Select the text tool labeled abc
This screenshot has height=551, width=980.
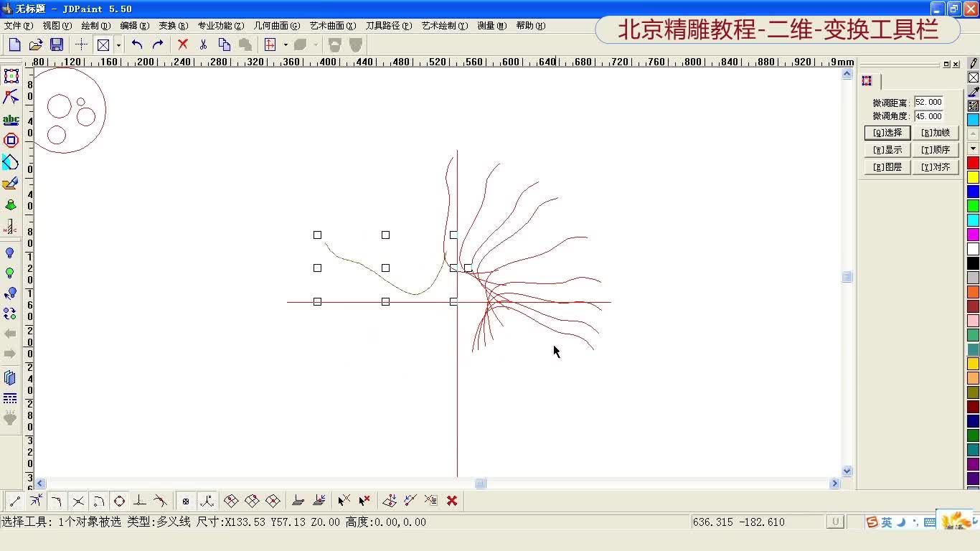11,119
